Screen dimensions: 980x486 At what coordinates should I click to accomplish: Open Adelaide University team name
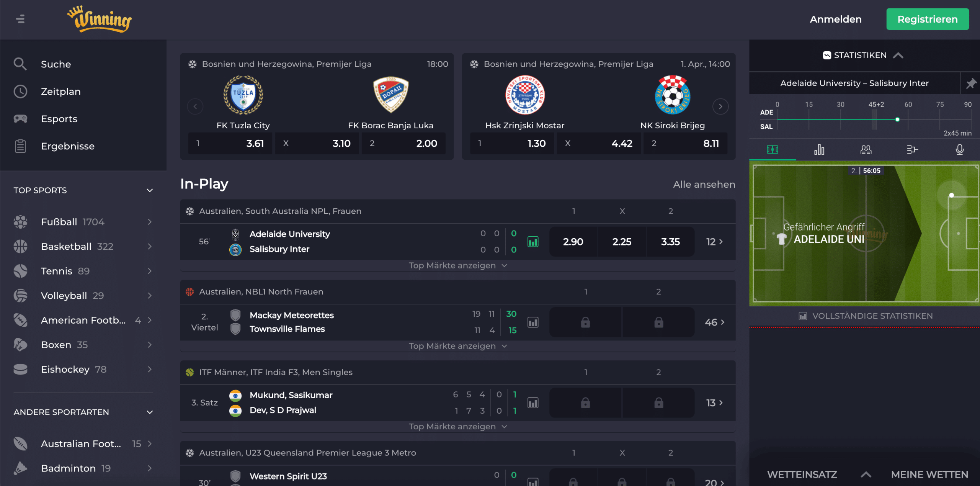pyautogui.click(x=290, y=234)
